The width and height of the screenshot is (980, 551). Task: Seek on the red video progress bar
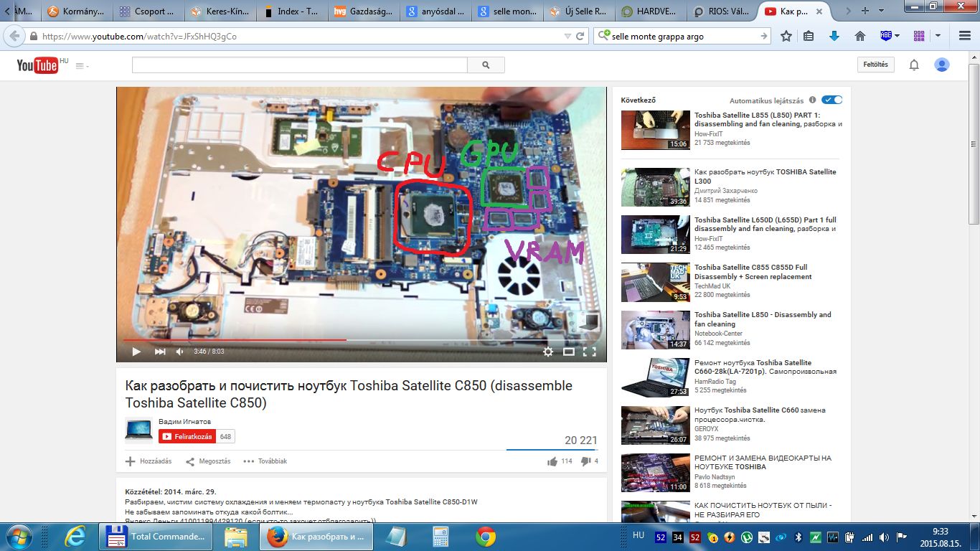click(x=361, y=340)
